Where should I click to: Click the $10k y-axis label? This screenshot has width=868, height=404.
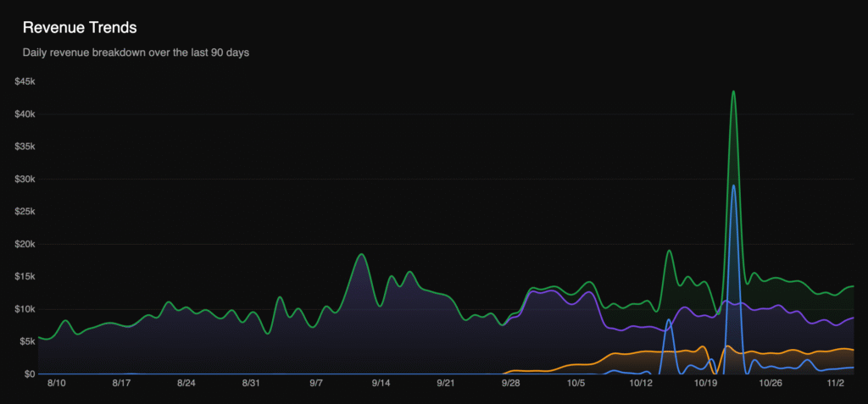click(25, 309)
